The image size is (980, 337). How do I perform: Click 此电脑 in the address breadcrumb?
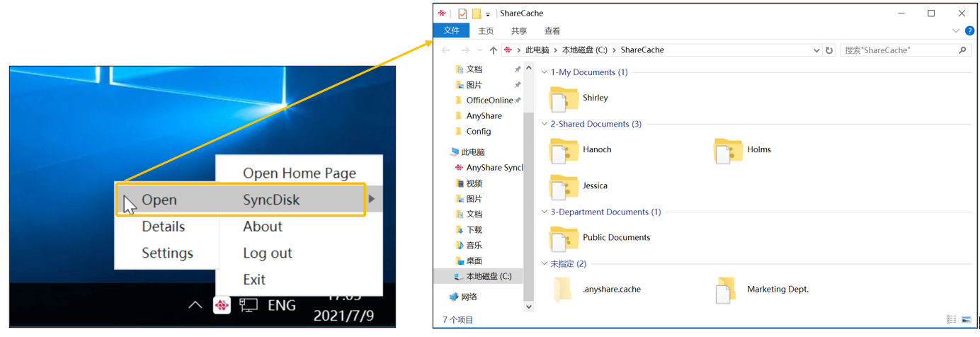(x=537, y=50)
